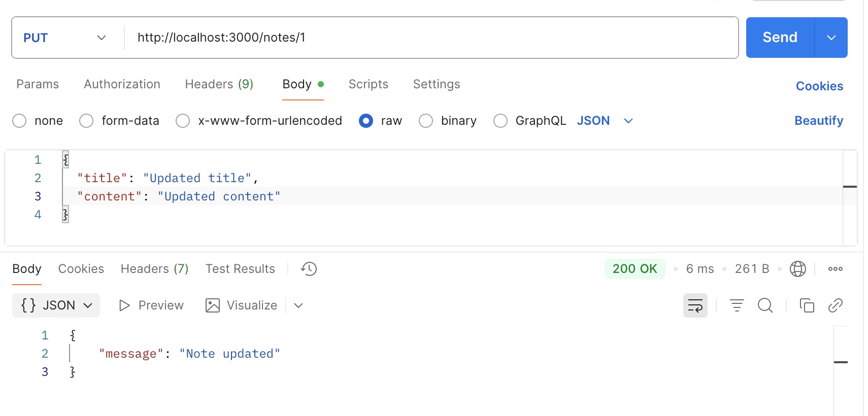Select the form-data radio option
This screenshot has width=868, height=416.
(86, 121)
